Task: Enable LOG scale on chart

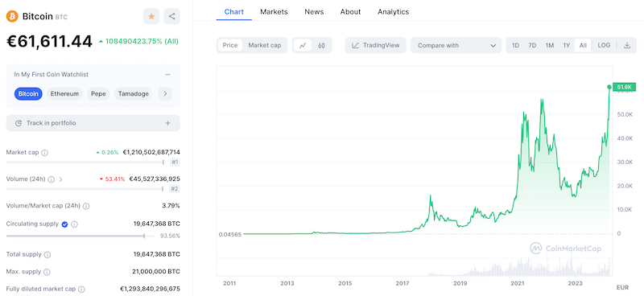Action: pos(604,46)
